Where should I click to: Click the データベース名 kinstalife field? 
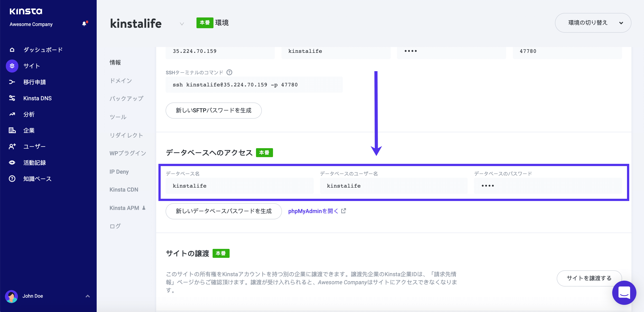[x=239, y=186]
